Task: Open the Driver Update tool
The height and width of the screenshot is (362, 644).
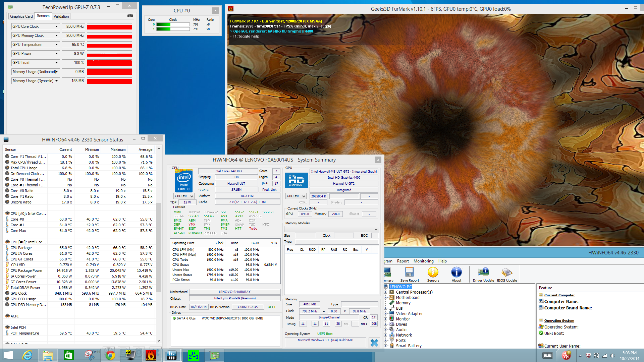Action: [483, 273]
